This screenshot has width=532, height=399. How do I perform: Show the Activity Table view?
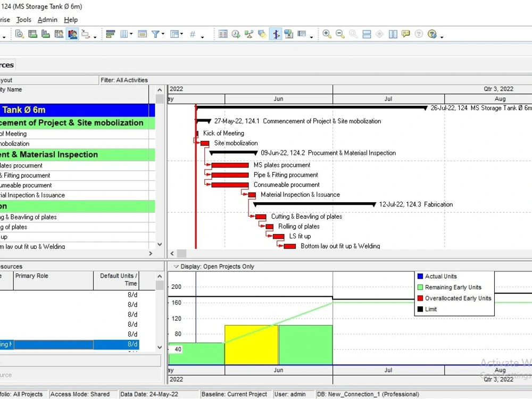pos(32,34)
